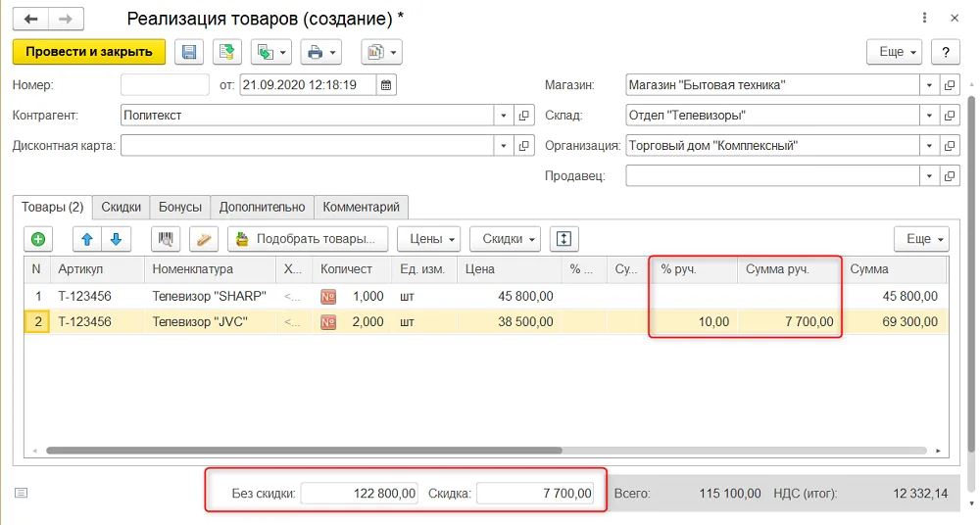980x525 pixels.
Task: Click Сумма руч. column header
Action: [x=789, y=269]
